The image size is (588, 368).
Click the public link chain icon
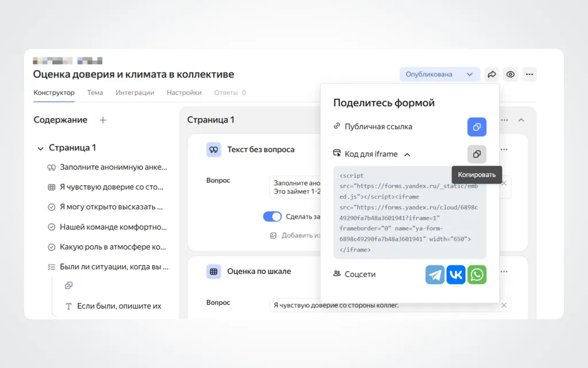point(336,126)
